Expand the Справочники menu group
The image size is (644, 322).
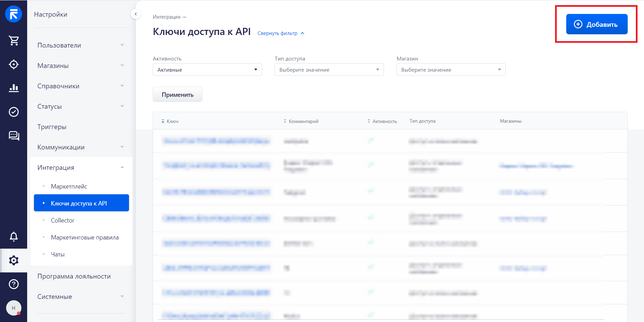(81, 86)
